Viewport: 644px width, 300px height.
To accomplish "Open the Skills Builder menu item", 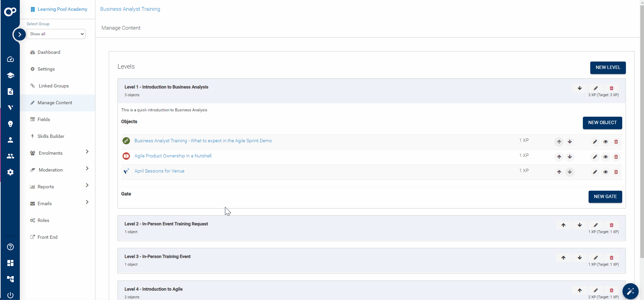I will [51, 136].
